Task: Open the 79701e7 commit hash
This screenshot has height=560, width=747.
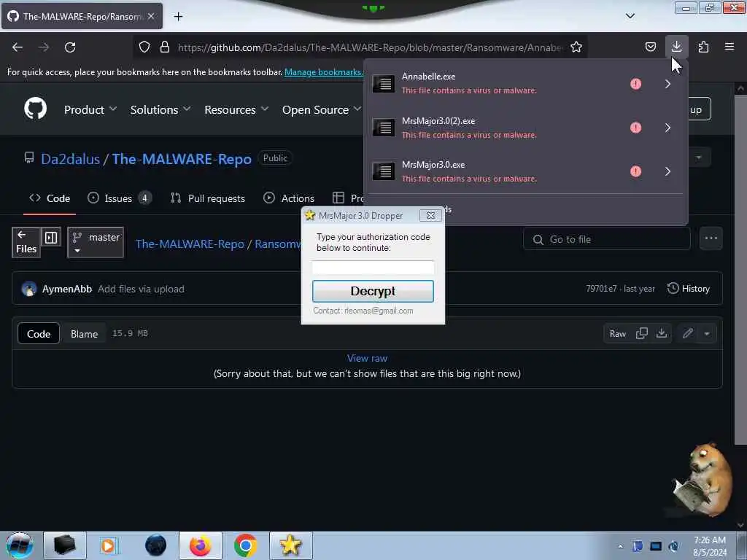Action: click(601, 289)
